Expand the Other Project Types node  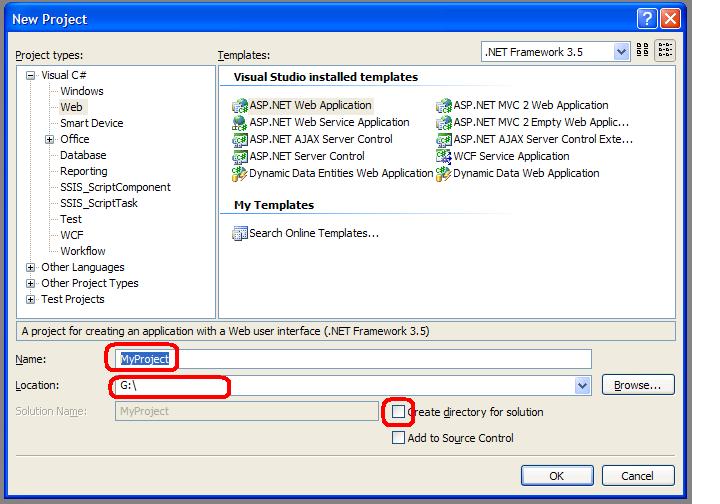30,284
